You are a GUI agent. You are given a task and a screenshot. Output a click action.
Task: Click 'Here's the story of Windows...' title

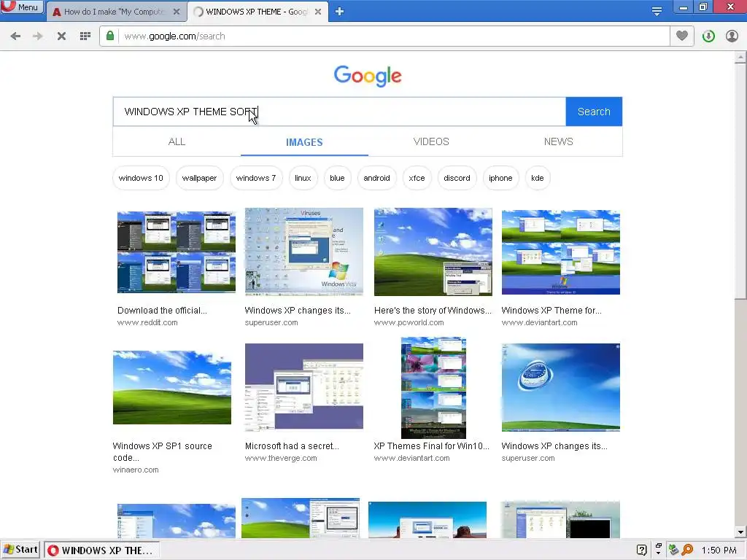pos(433,311)
